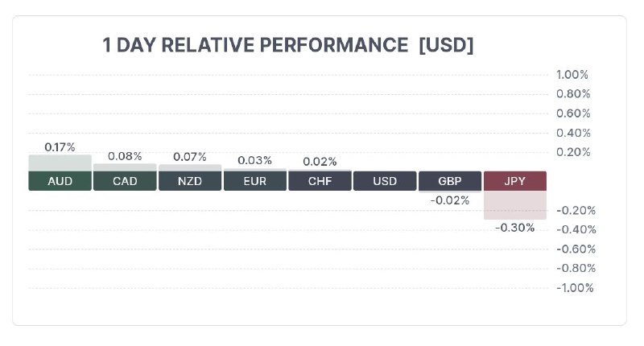Click the pink negative bar under JPY
Screen dimensions: 644x346
coord(515,205)
